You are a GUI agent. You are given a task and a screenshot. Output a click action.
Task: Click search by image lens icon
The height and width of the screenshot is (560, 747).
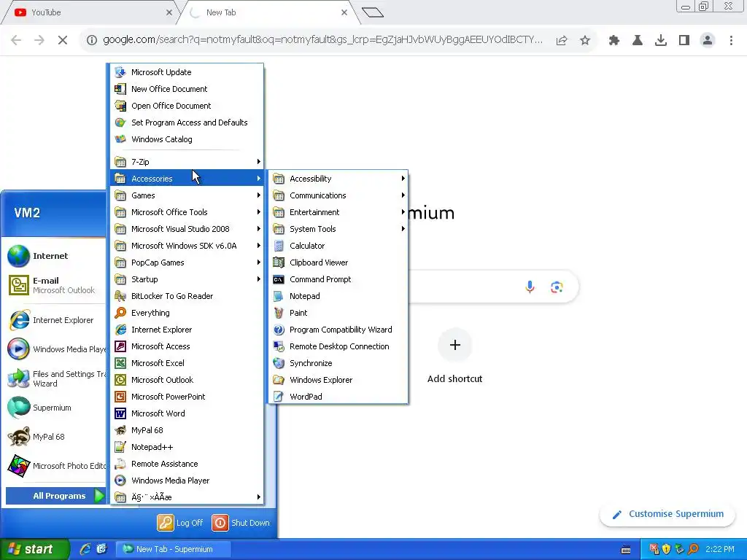[x=557, y=287]
